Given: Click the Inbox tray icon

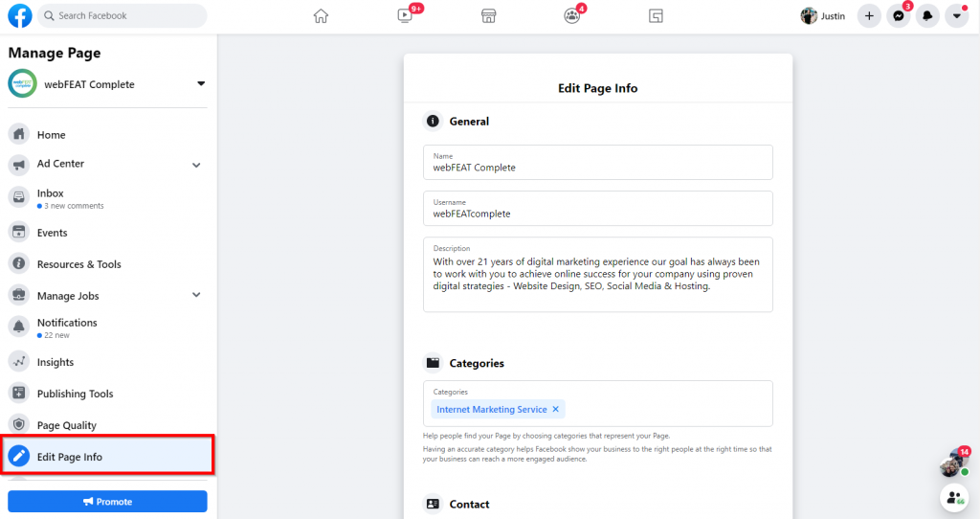Looking at the screenshot, I should click(19, 197).
